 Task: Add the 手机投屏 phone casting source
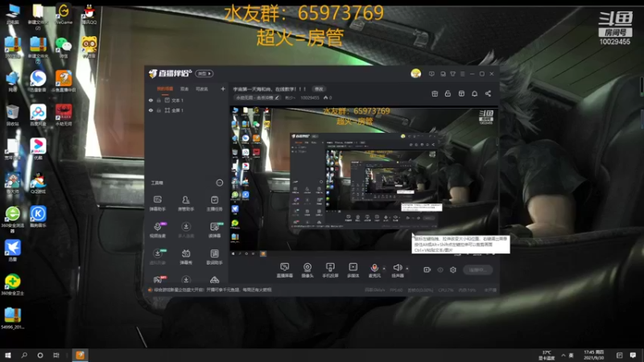(x=330, y=270)
